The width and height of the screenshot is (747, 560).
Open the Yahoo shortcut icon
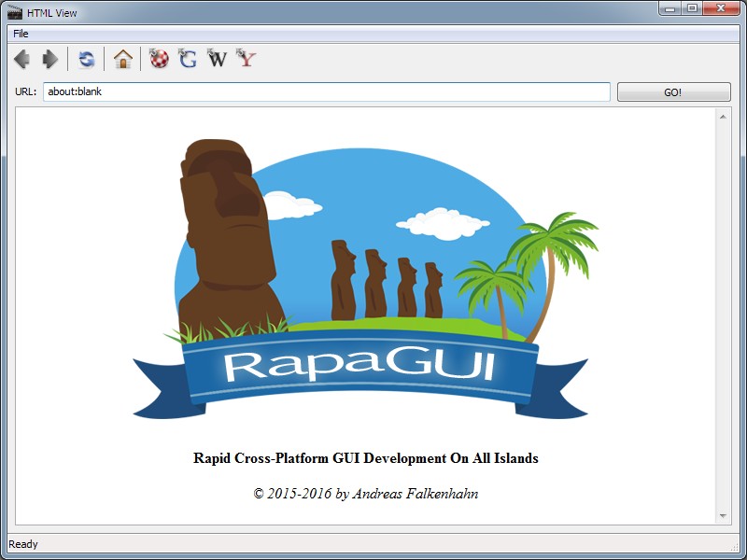coord(247,60)
